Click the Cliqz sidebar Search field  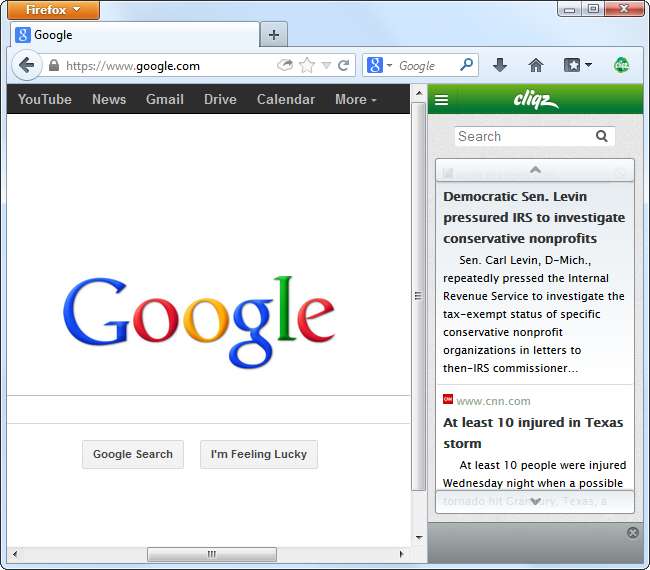[523, 137]
